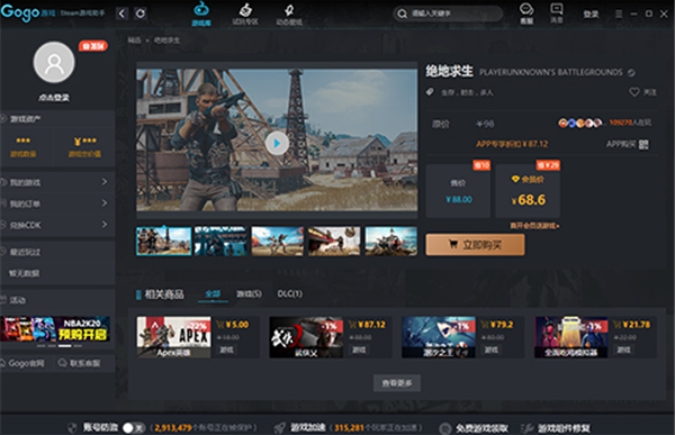Image resolution: width=676 pixels, height=435 pixels.
Task: Click the contact support headset icon
Action: 63,363
